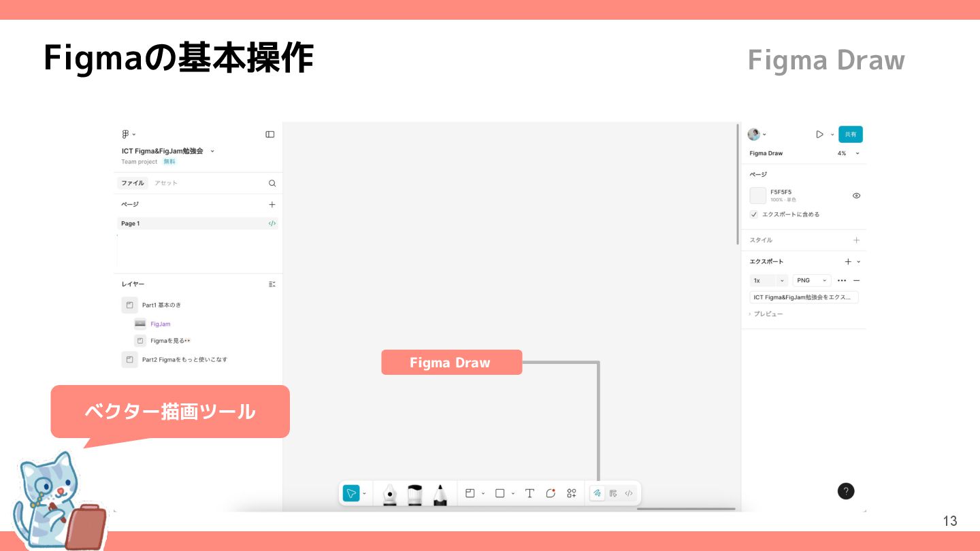Open the PNG format dropdown

click(812, 280)
